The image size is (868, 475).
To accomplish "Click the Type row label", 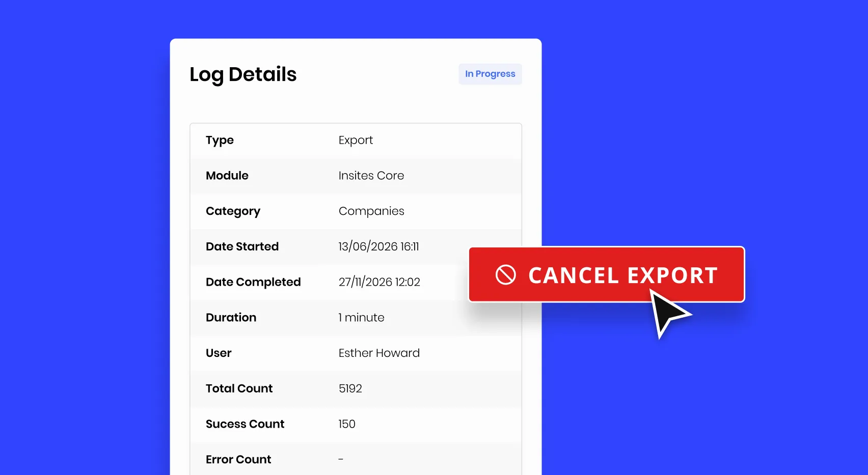I will [220, 141].
